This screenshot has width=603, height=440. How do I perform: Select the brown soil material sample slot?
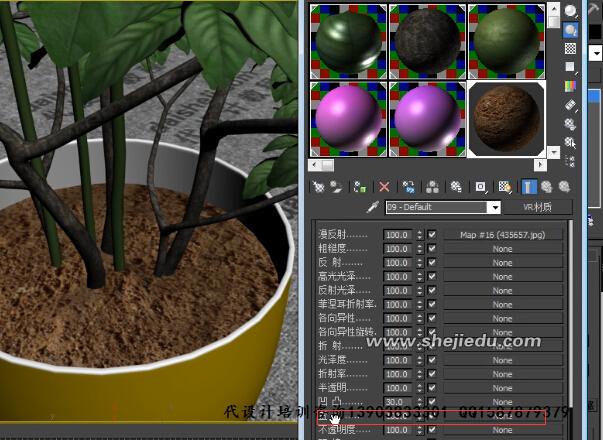[506, 118]
